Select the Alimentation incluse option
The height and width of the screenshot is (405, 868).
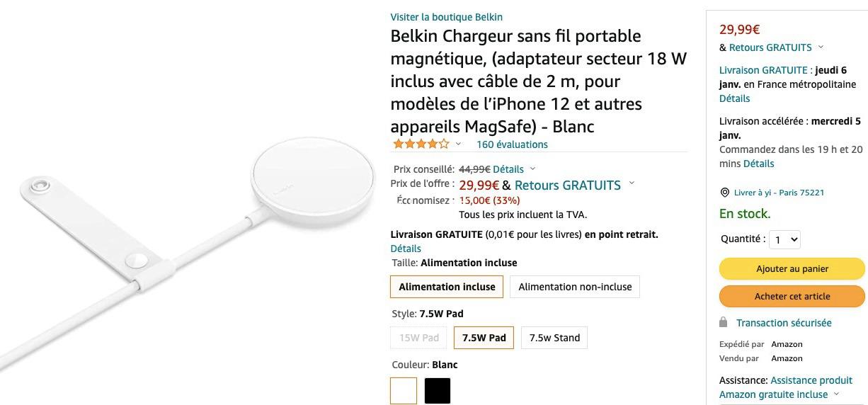[x=447, y=287]
